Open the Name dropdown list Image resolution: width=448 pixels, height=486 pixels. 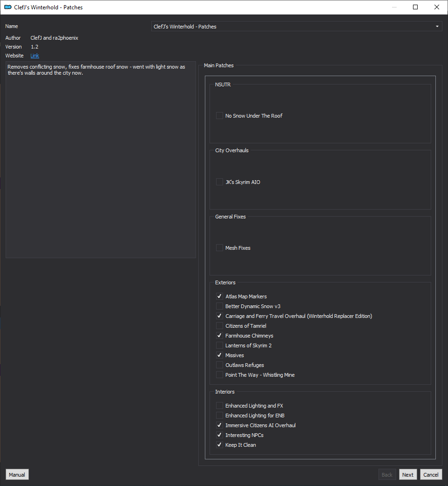pyautogui.click(x=296, y=26)
